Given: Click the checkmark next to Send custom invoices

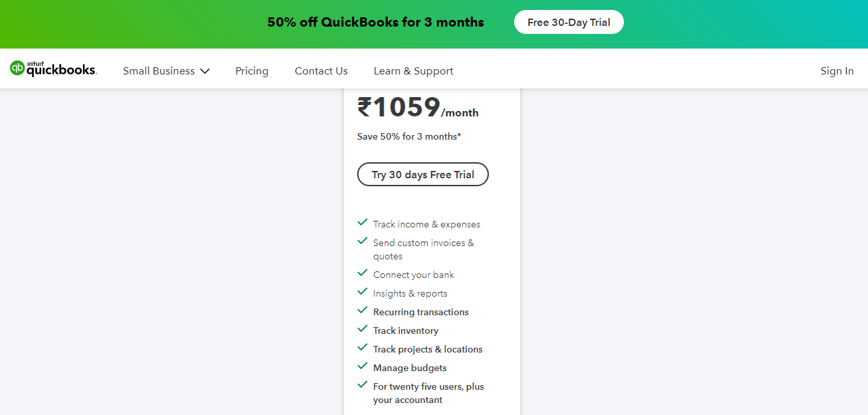Looking at the screenshot, I should pyautogui.click(x=362, y=241).
